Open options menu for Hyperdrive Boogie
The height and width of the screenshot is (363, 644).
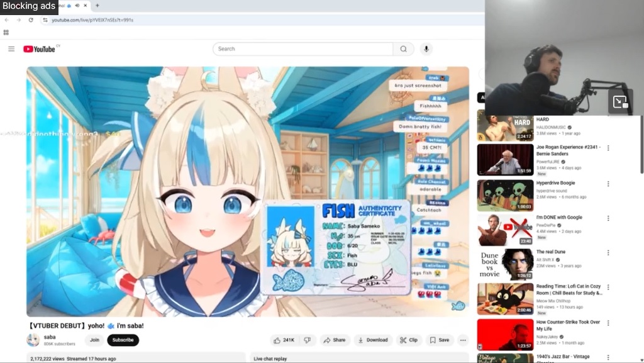(608, 184)
